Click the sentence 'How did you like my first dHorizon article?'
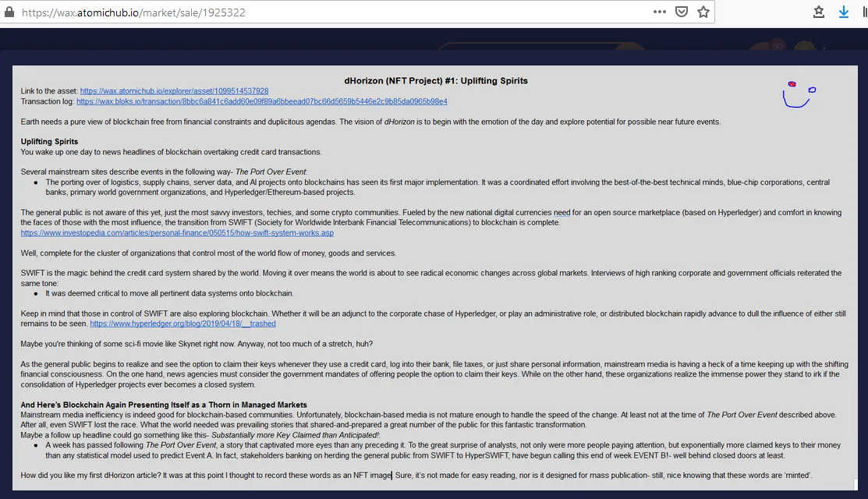The height and width of the screenshot is (499, 868). (x=90, y=475)
